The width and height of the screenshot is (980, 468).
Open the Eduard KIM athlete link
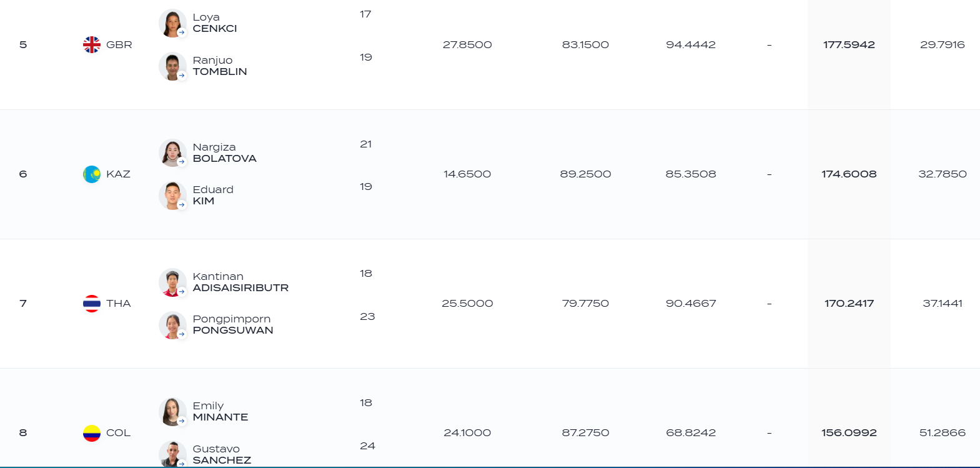(213, 196)
